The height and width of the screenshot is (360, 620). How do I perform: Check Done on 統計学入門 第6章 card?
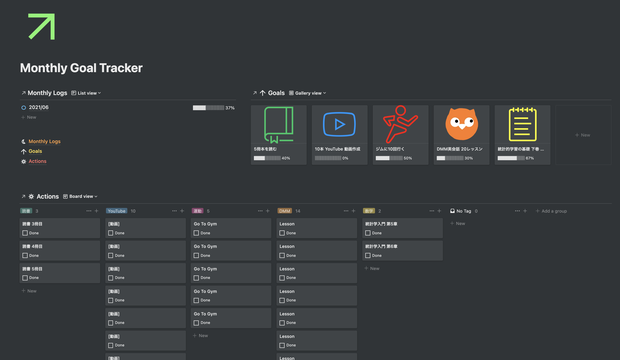pyautogui.click(x=368, y=256)
